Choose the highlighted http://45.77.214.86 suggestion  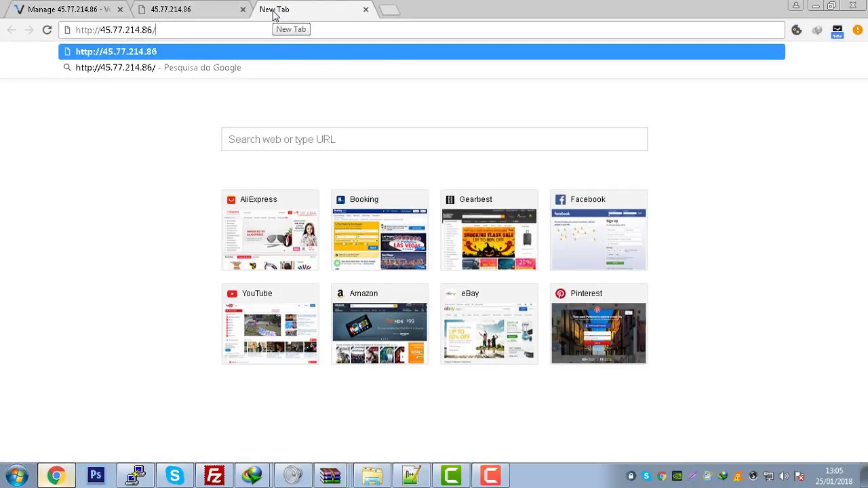coord(422,52)
